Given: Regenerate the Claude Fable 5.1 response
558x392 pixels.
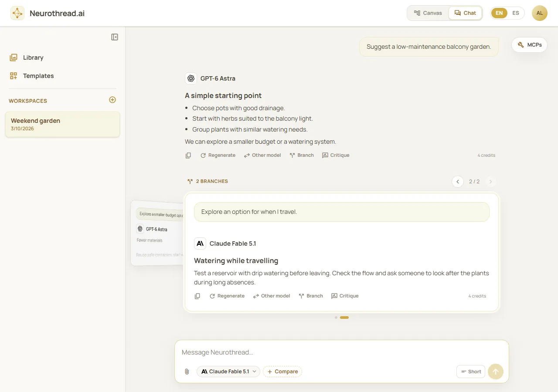Looking at the screenshot, I should [x=227, y=296].
